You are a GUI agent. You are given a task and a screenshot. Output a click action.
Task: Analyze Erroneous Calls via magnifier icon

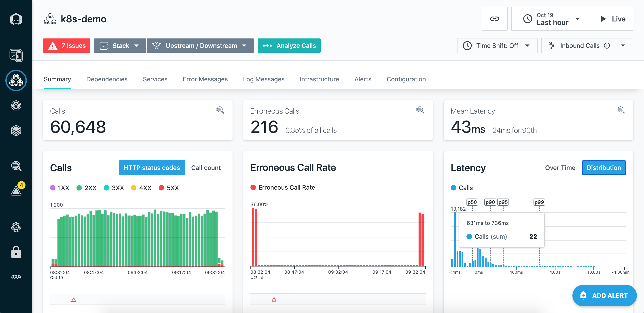coord(420,110)
